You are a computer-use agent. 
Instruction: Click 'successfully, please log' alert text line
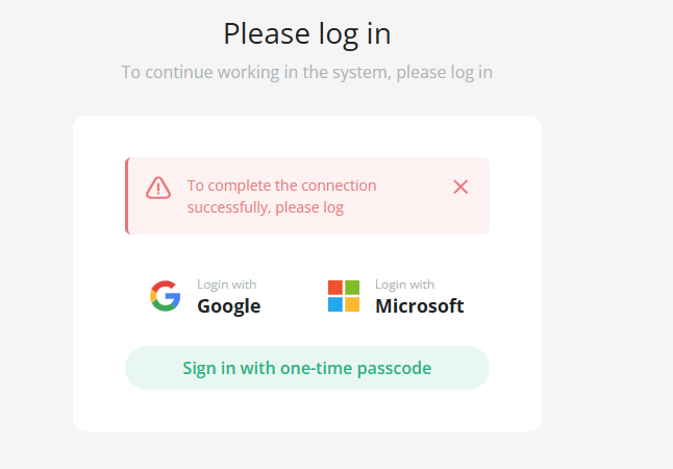click(265, 208)
